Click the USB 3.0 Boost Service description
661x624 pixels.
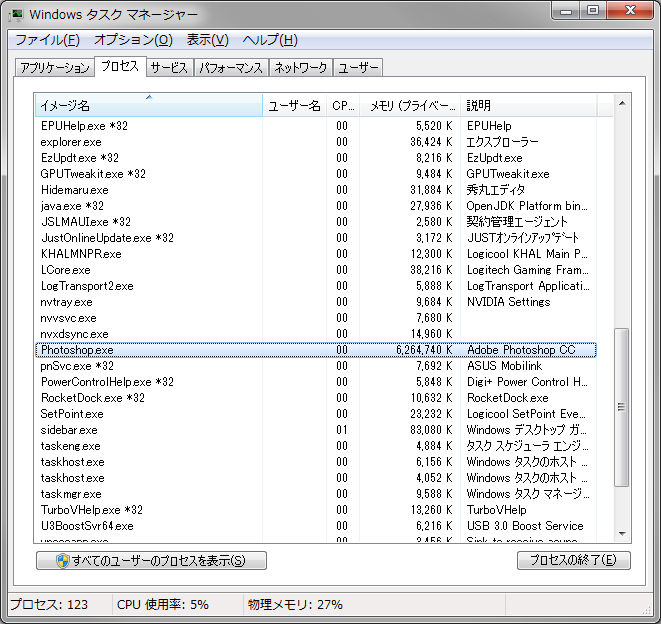tap(525, 526)
